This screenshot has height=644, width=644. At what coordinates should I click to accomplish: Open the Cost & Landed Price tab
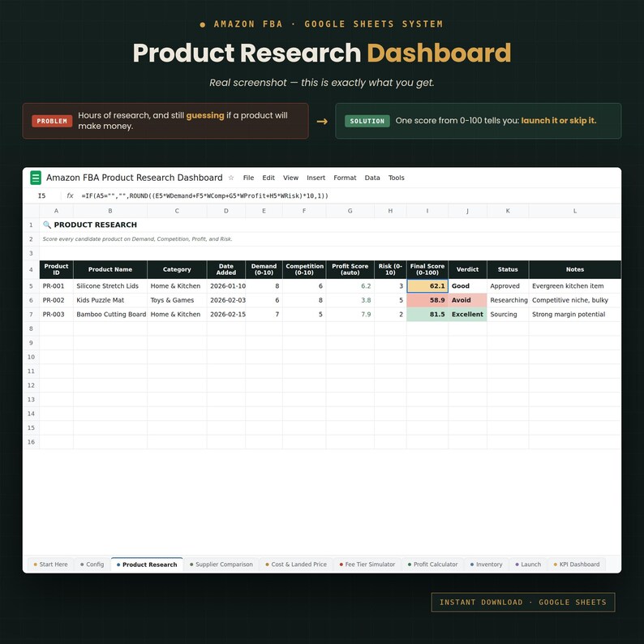(x=296, y=565)
